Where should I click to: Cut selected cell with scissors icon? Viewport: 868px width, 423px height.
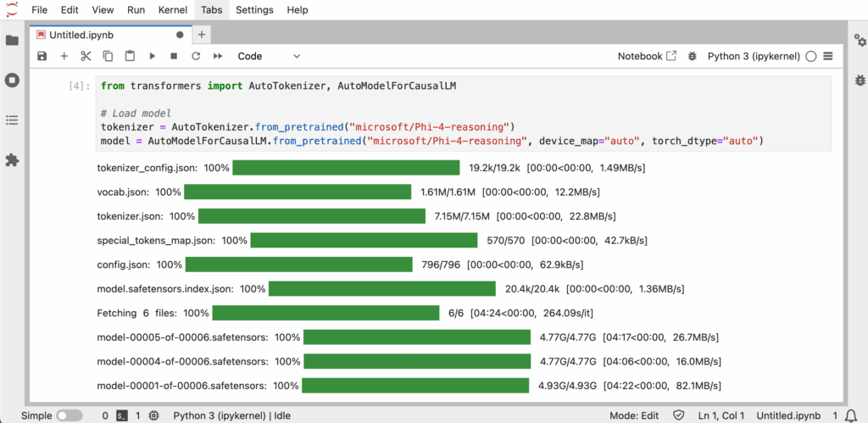tap(86, 56)
